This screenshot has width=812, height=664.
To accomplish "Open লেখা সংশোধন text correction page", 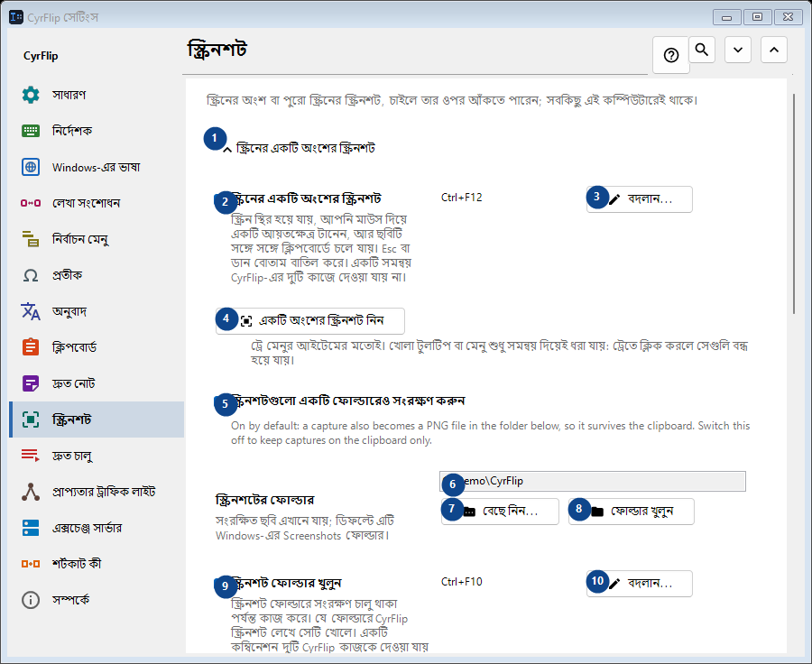I will [97, 203].
